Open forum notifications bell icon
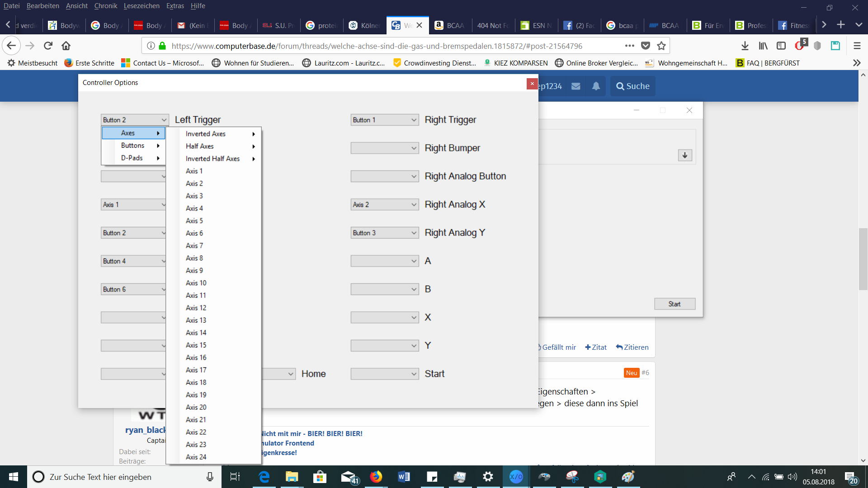 click(x=596, y=86)
